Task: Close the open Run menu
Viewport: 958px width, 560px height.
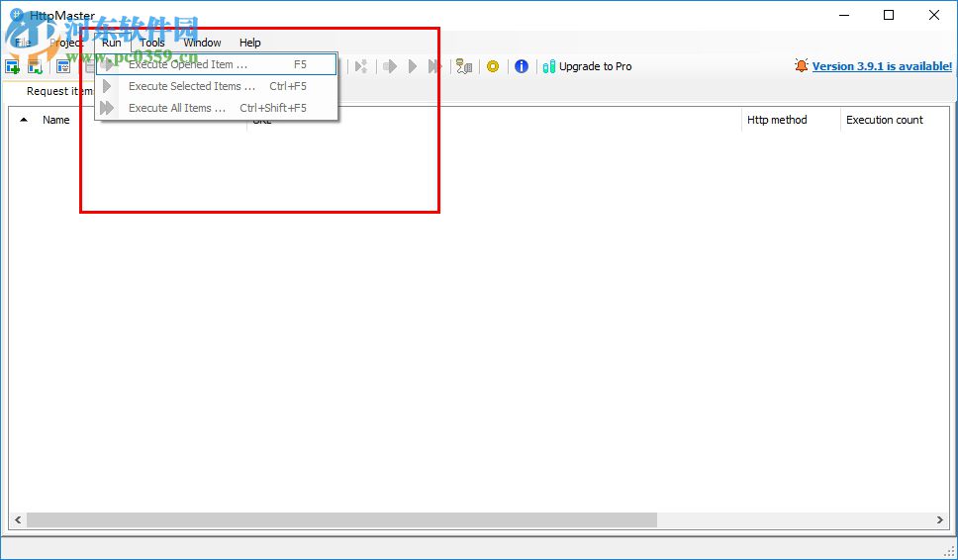Action: (112, 43)
